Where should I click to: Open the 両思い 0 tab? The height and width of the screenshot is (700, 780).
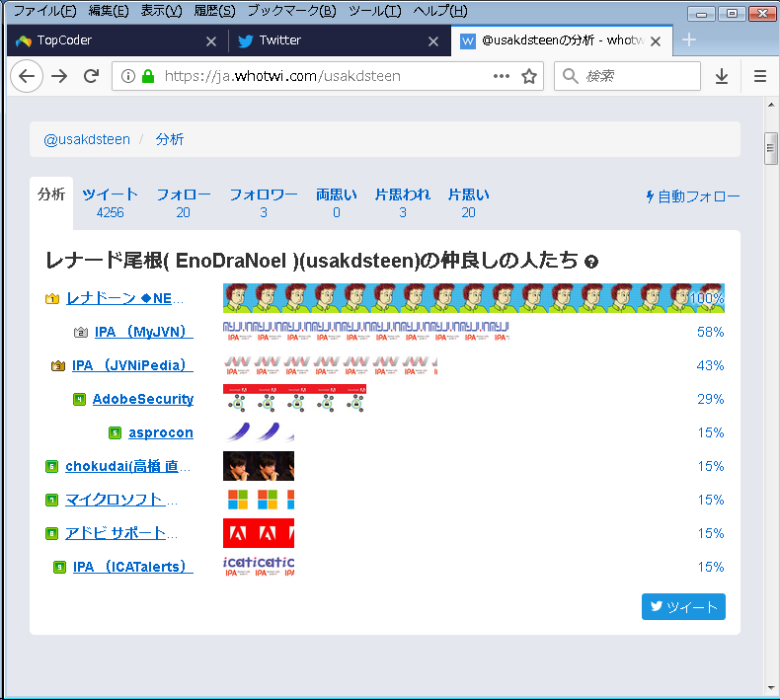(x=337, y=203)
